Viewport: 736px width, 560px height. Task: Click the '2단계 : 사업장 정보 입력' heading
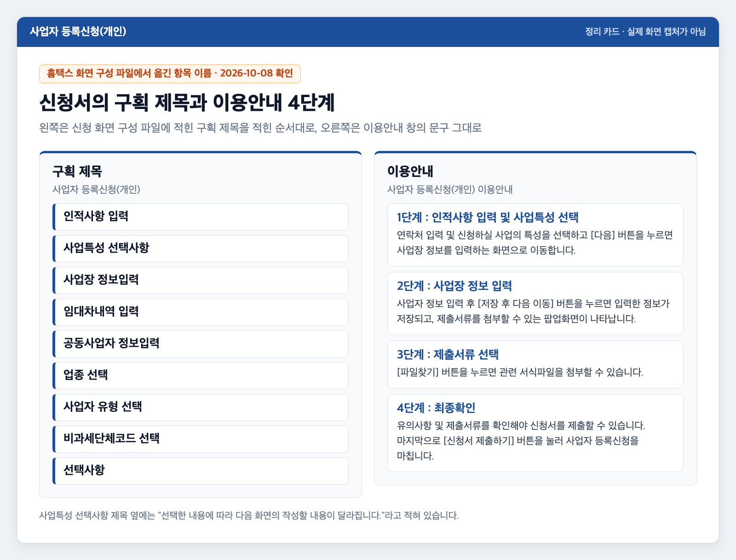pos(454,286)
